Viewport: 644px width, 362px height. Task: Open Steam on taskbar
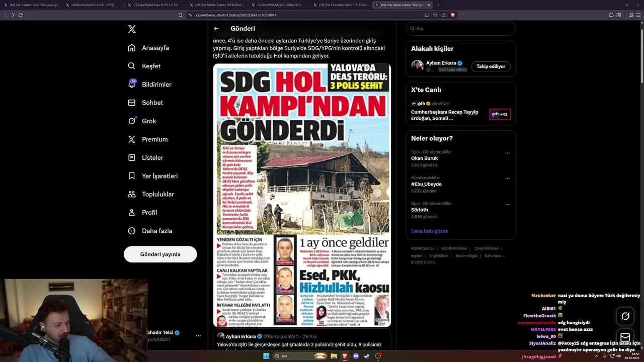point(367,356)
